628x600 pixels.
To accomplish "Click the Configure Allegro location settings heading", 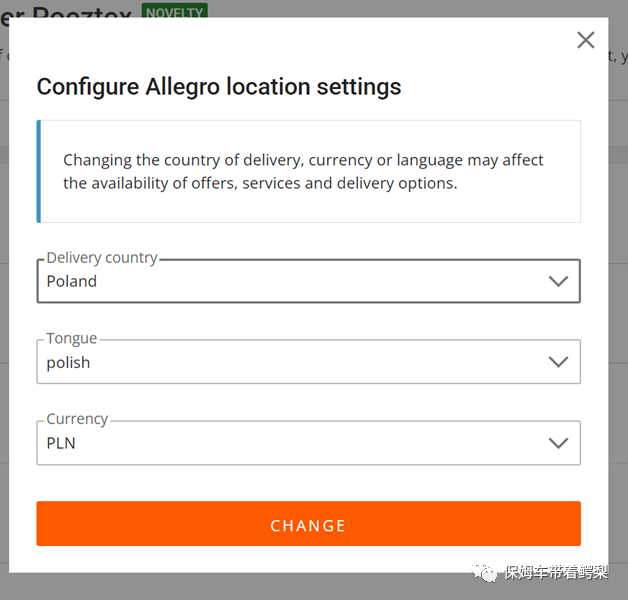I will pyautogui.click(x=219, y=87).
